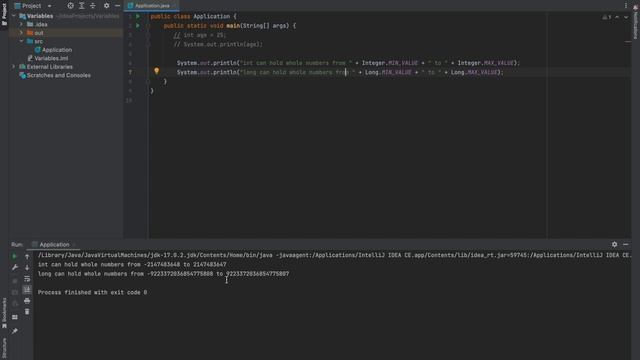Expand the out folder
Screen dimensions: 640x360
click(21, 33)
